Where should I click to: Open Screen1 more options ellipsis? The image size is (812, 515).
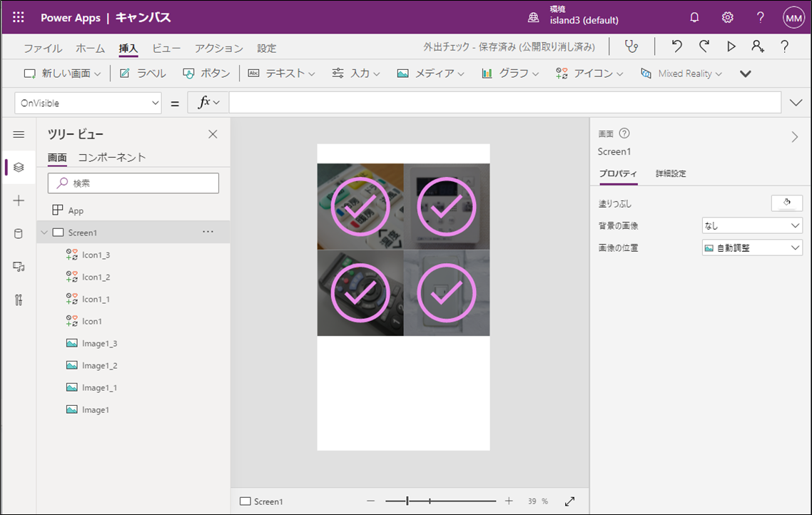208,232
